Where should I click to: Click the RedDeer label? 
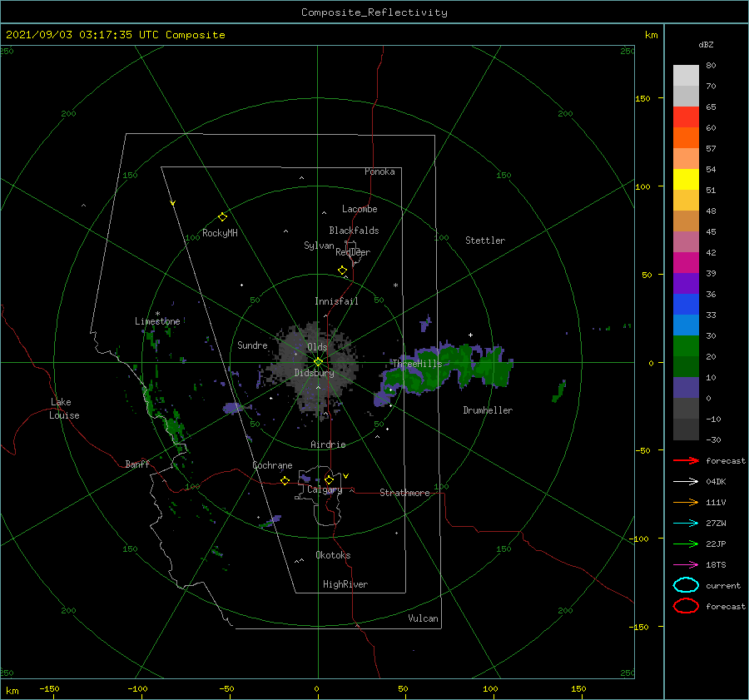click(353, 252)
